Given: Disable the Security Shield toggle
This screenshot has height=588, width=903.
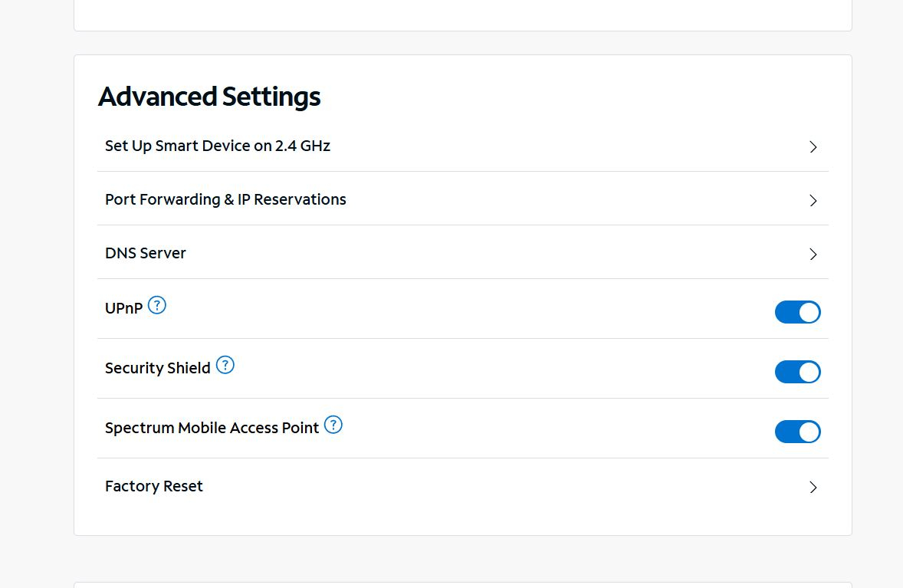Looking at the screenshot, I should 797,372.
